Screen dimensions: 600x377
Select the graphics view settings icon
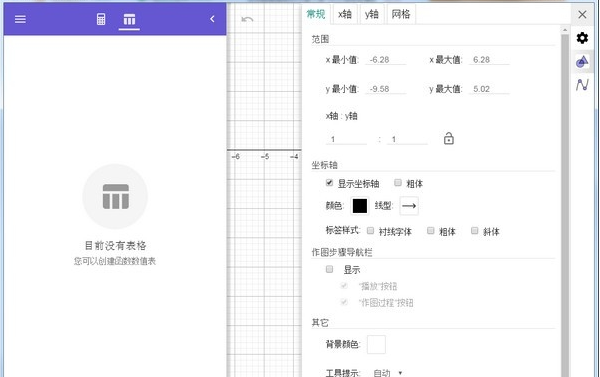tap(582, 61)
